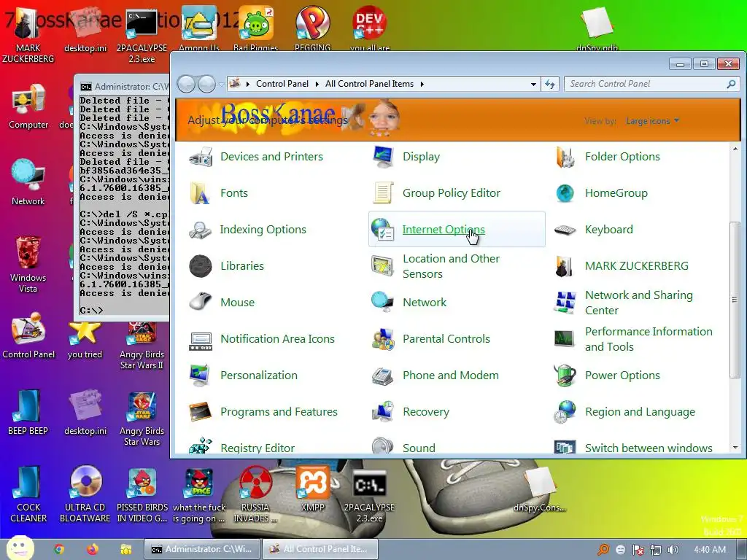Open the Power Options battery icon
Image resolution: width=747 pixels, height=560 pixels.
tap(565, 376)
